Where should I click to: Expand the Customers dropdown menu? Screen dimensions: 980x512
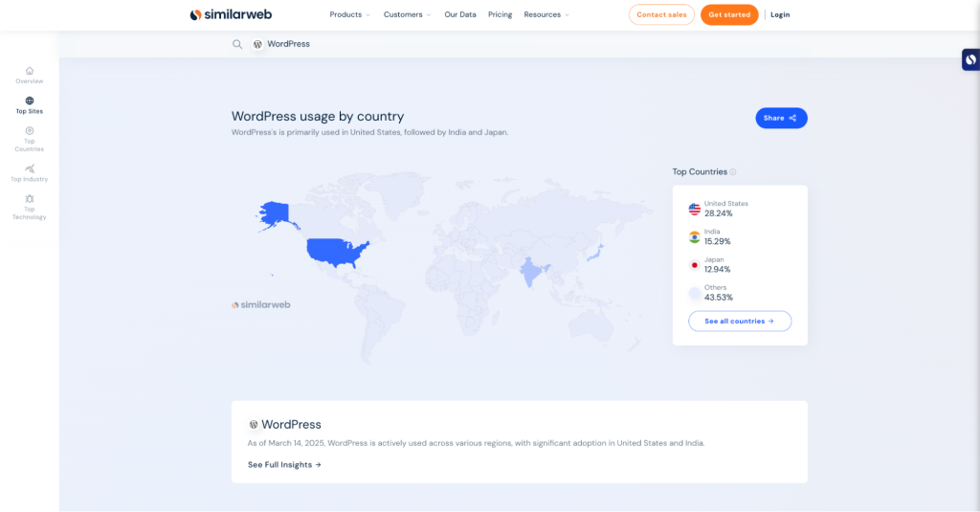[x=407, y=14]
